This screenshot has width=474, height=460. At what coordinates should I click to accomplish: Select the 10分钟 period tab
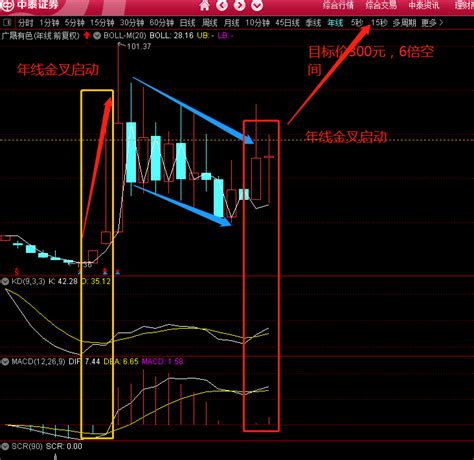point(258,23)
